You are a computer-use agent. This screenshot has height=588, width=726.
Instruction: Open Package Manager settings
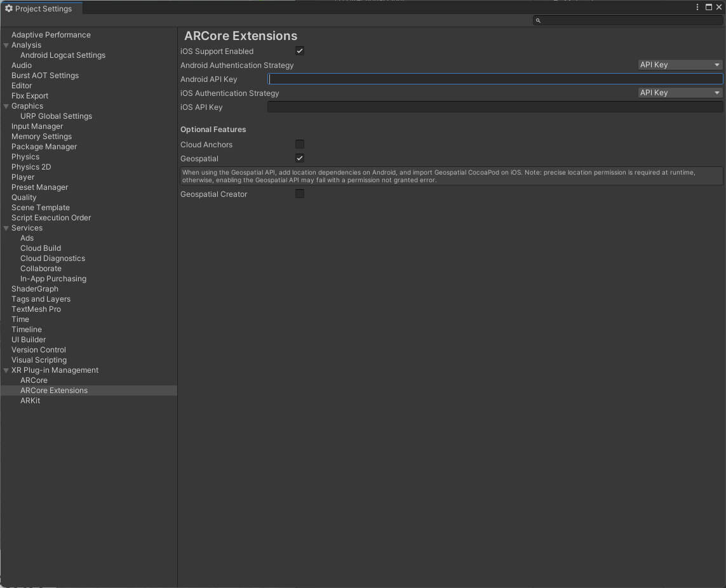44,147
